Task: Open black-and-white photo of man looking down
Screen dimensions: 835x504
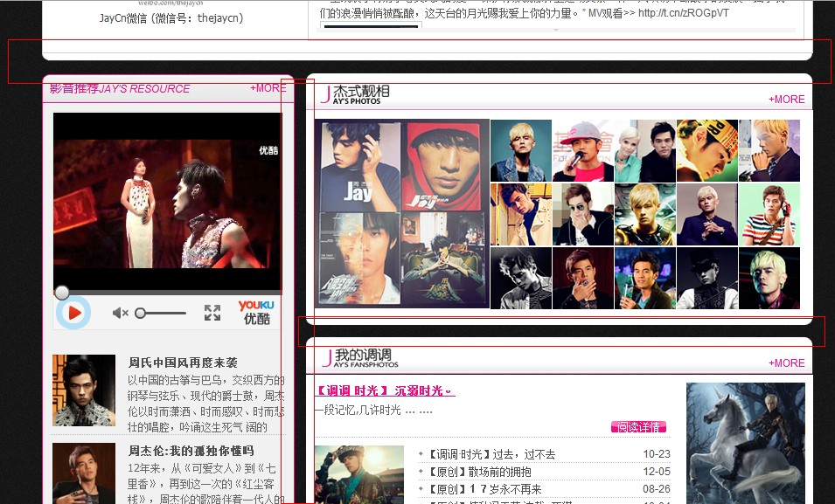Action: click(521, 278)
